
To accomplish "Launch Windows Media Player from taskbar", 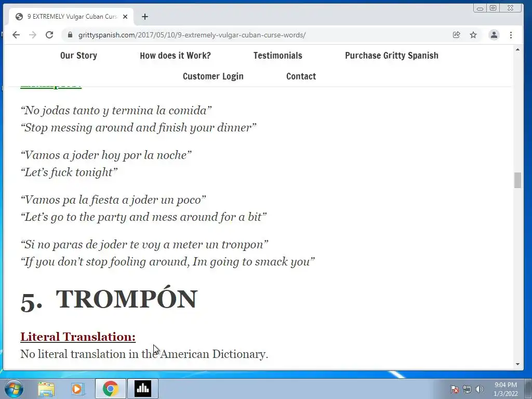I will [x=78, y=389].
